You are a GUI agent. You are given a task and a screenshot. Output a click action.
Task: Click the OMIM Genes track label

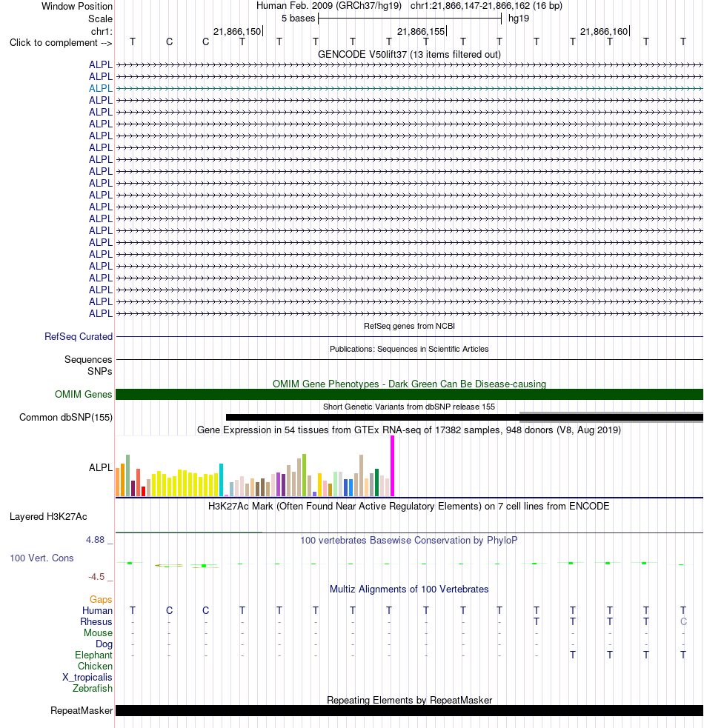(x=83, y=394)
